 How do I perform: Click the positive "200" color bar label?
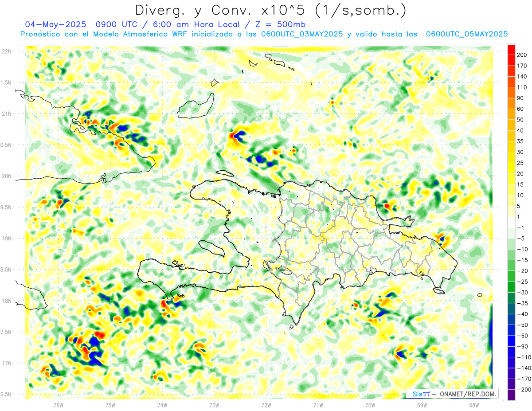point(522,55)
